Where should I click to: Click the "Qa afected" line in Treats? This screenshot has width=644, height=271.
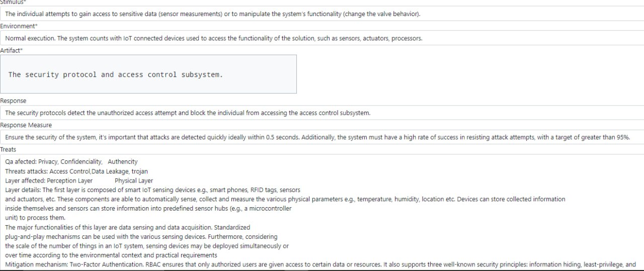coord(71,162)
